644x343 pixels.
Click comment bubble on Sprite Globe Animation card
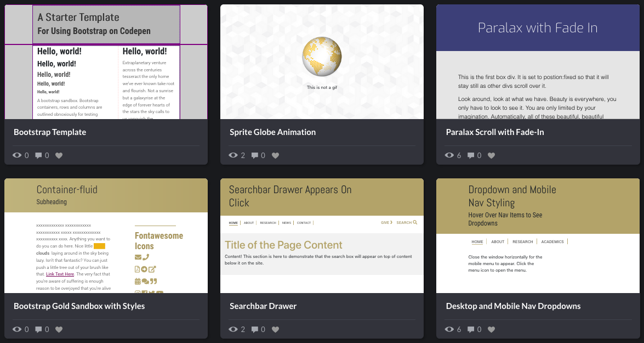click(x=254, y=155)
